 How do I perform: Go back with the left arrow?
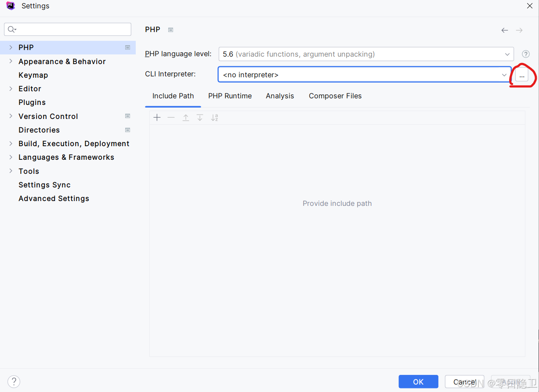click(505, 30)
